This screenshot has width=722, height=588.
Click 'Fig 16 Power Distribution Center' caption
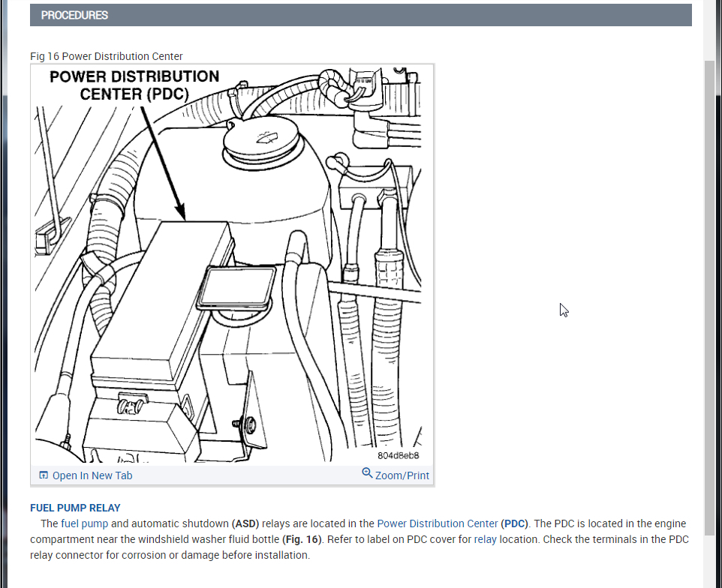click(107, 56)
